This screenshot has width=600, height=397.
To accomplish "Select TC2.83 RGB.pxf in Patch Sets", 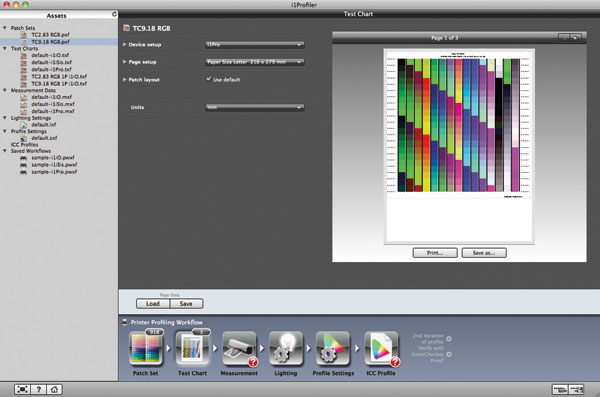I will tap(50, 34).
